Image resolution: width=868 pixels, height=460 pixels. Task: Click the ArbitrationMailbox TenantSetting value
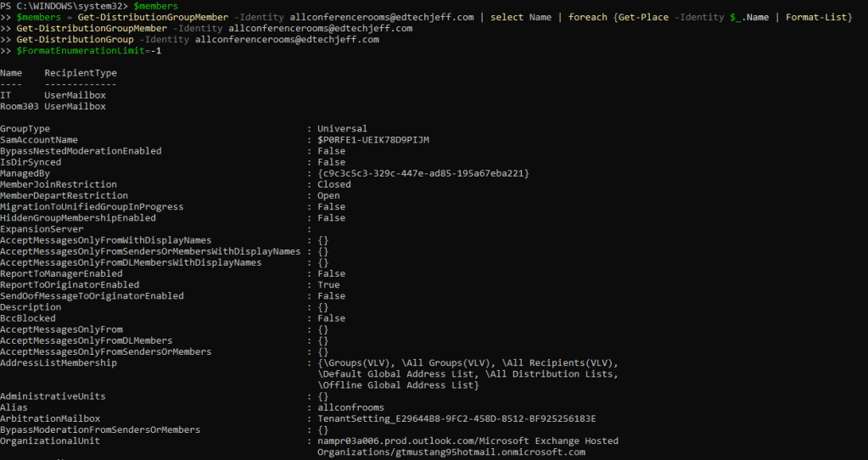(456, 418)
